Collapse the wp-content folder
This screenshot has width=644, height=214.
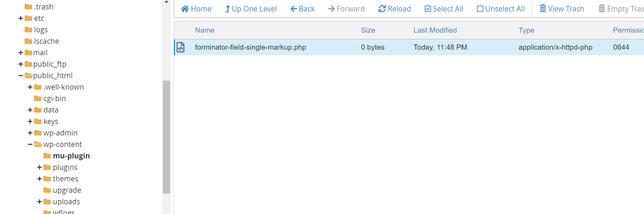coord(30,144)
